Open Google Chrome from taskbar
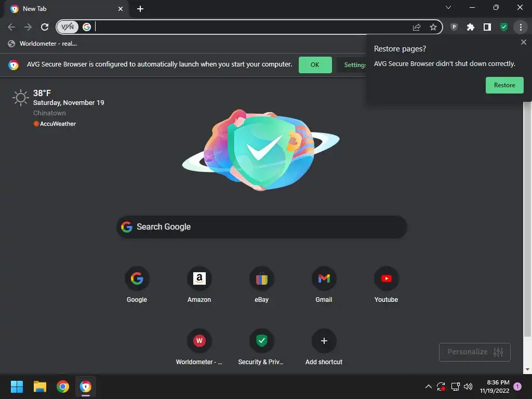Screen dimensions: 532x399 click(x=63, y=387)
